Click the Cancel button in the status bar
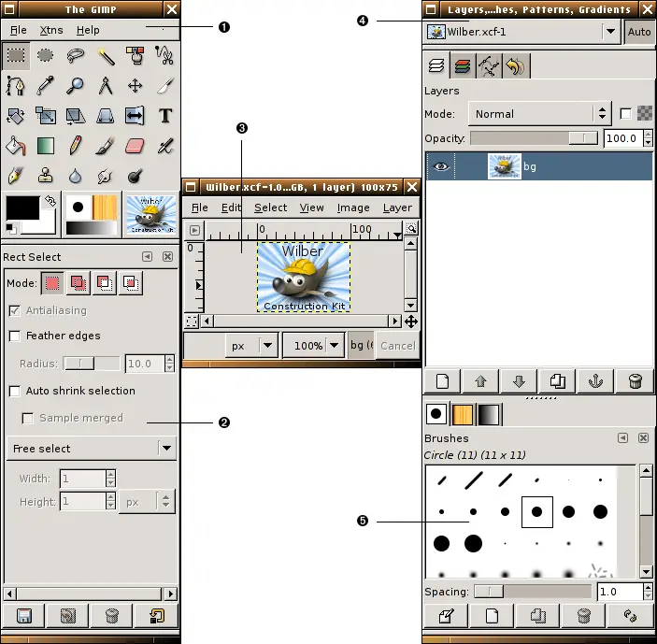Image resolution: width=657 pixels, height=644 pixels. pyautogui.click(x=397, y=345)
